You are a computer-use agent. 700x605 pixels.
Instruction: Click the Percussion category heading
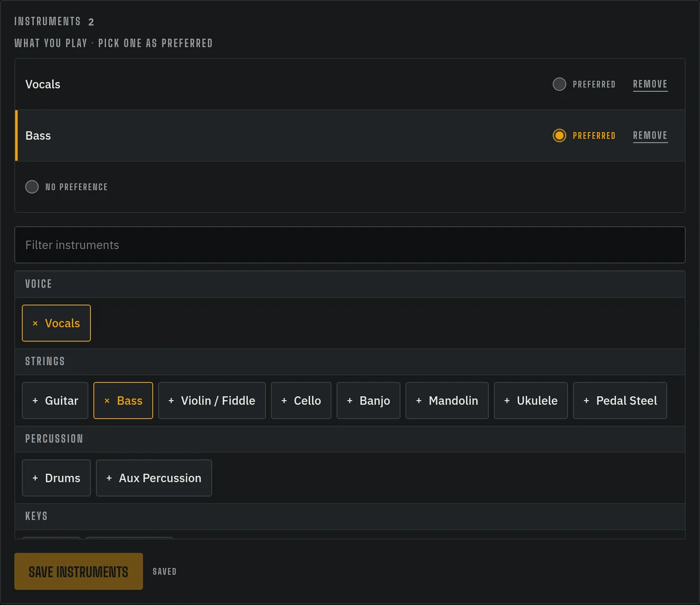click(x=54, y=439)
